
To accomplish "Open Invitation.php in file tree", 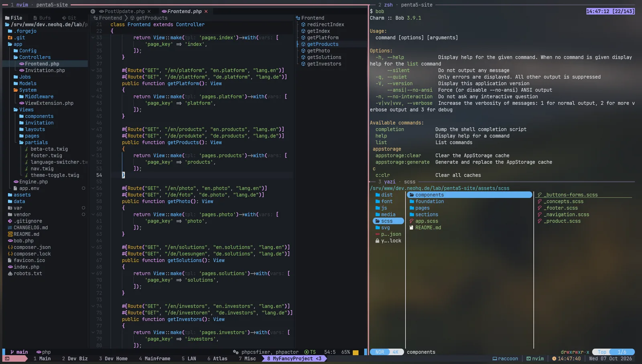I will [45, 70].
